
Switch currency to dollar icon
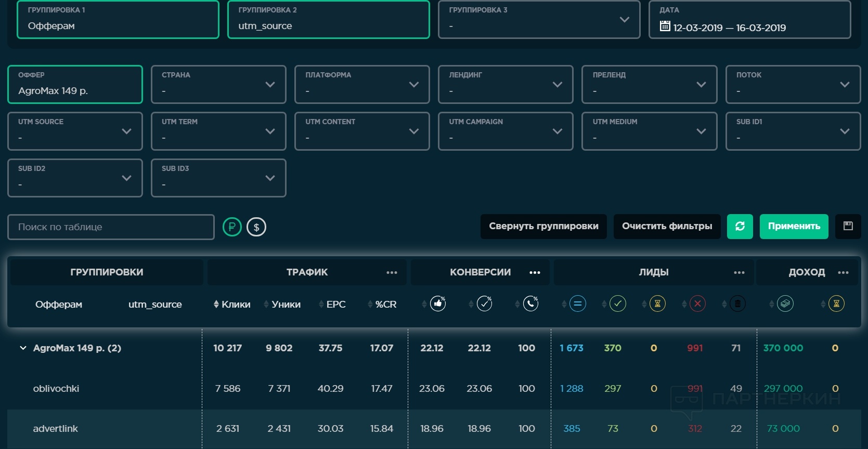(256, 227)
